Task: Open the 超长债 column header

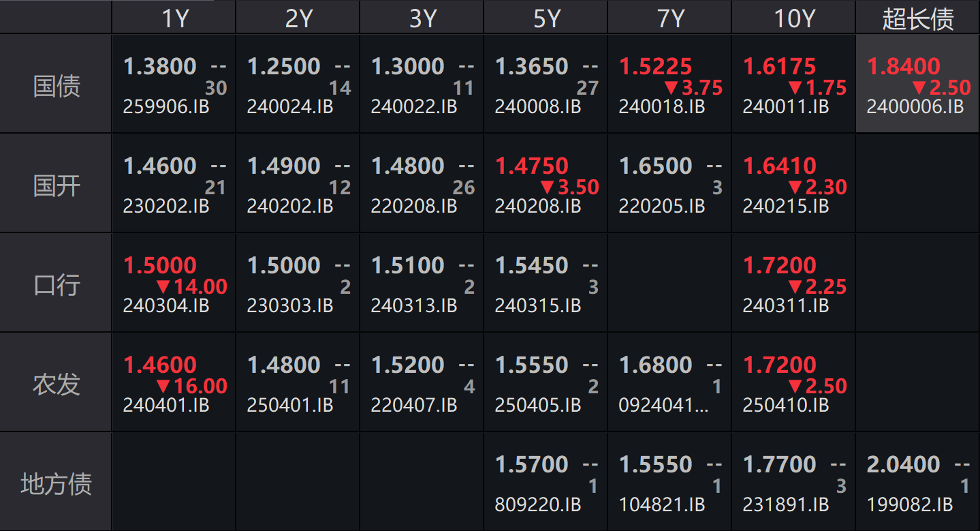Action: [x=918, y=18]
